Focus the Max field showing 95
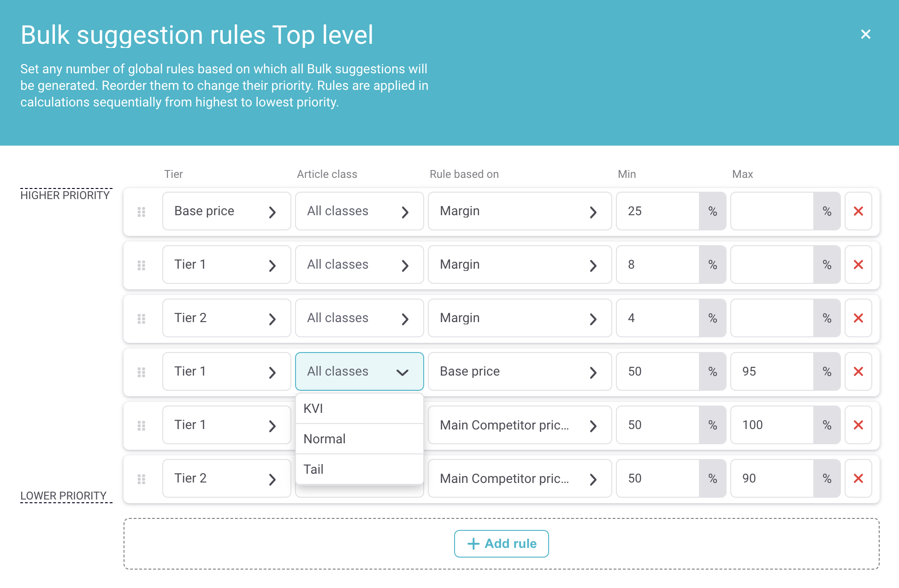Viewport: 899px width, 588px height. pyautogui.click(x=772, y=372)
